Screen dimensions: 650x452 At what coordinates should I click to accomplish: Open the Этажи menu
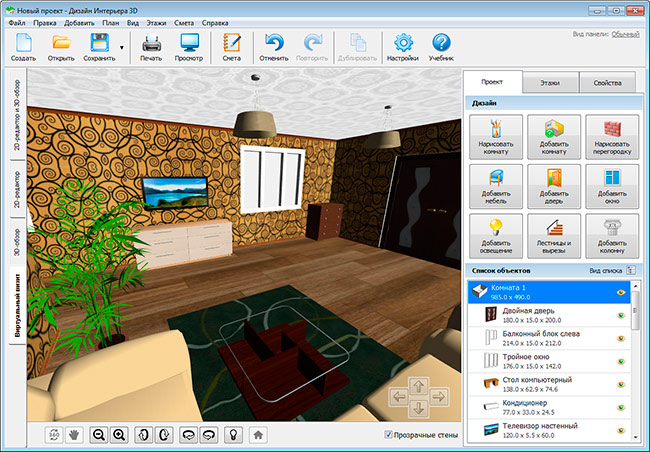tap(156, 23)
